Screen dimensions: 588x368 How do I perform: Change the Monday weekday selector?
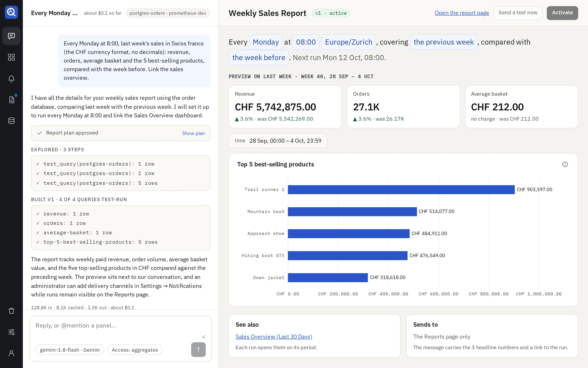pos(266,42)
